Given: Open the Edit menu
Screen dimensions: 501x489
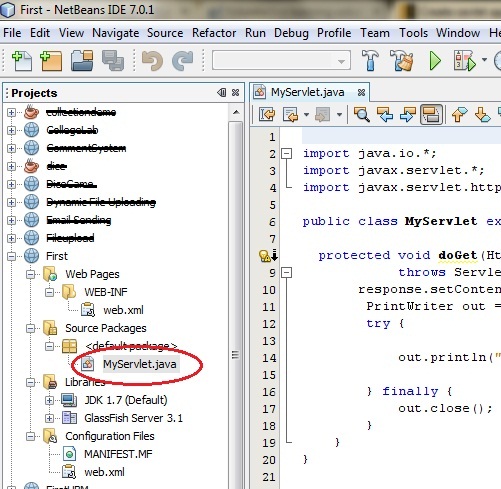Looking at the screenshot, I should pyautogui.click(x=40, y=33).
